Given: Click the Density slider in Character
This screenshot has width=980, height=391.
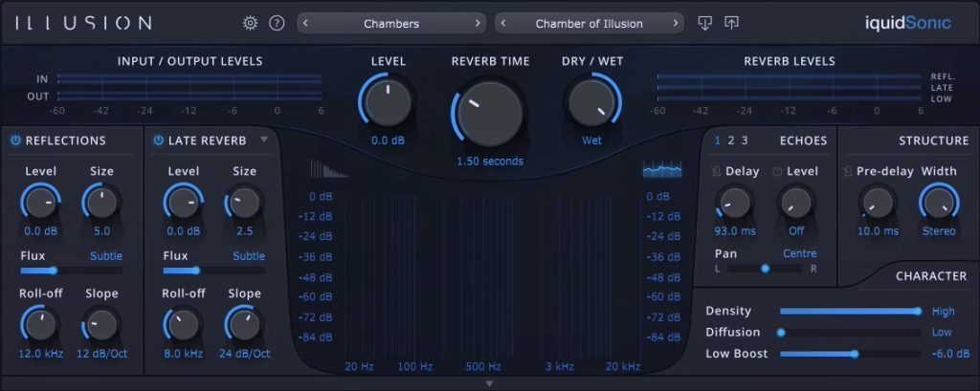Looking at the screenshot, I should 849,312.
